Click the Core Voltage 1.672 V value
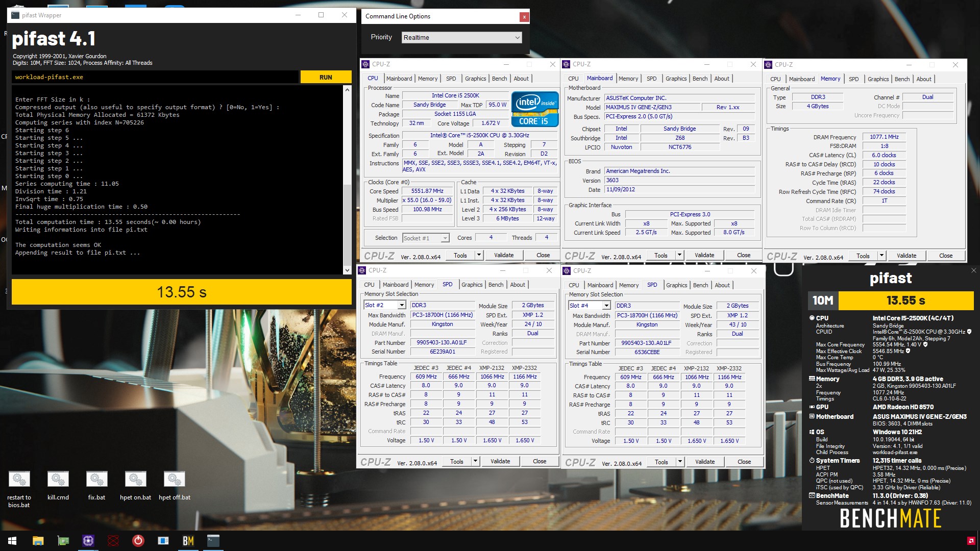The width and height of the screenshot is (980, 551). tap(491, 123)
